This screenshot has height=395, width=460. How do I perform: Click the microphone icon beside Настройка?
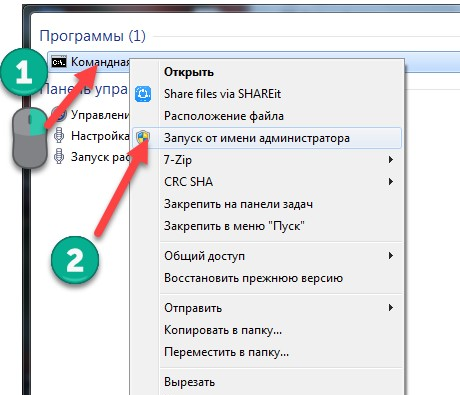59,136
